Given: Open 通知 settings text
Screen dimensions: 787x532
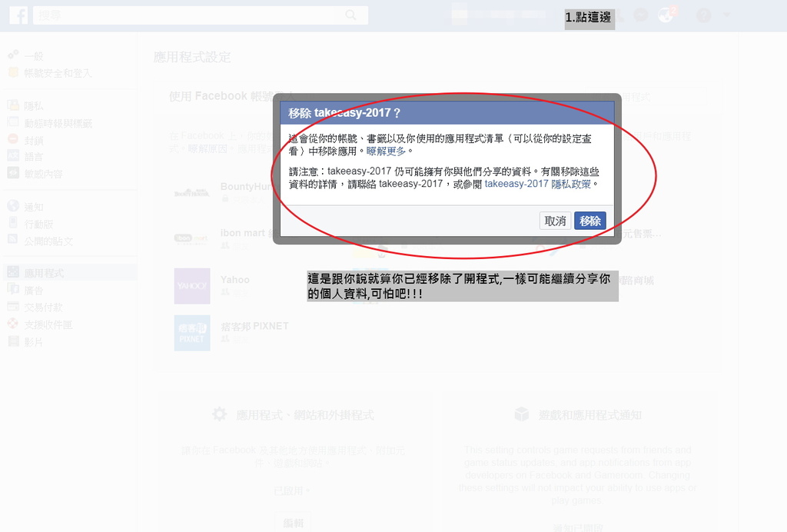Looking at the screenshot, I should [x=34, y=208].
